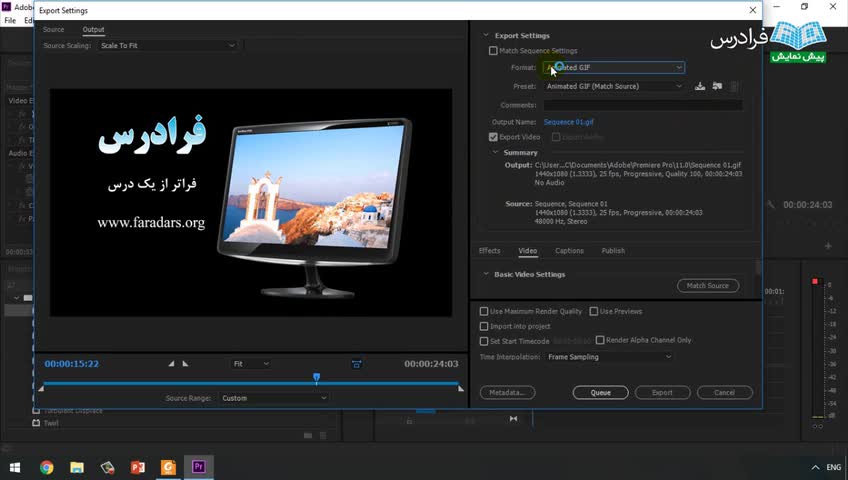Enable Use Maximum Render Quality
The height and width of the screenshot is (480, 848).
pyautogui.click(x=484, y=311)
